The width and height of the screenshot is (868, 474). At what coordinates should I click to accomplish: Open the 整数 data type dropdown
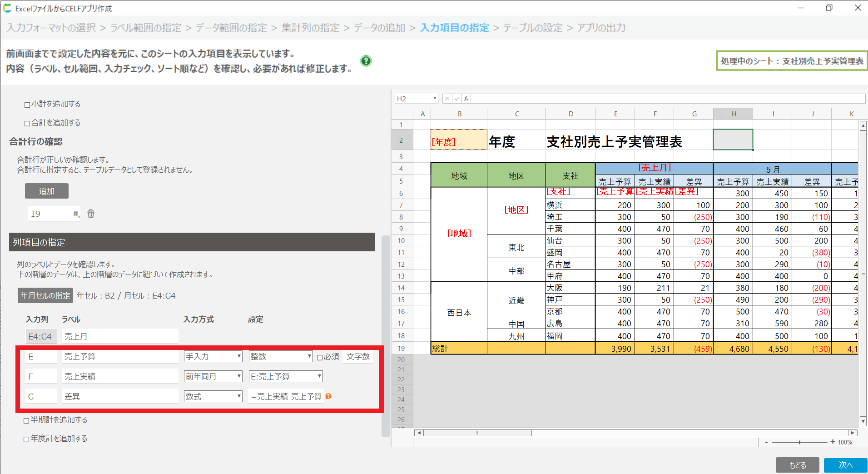(280, 357)
